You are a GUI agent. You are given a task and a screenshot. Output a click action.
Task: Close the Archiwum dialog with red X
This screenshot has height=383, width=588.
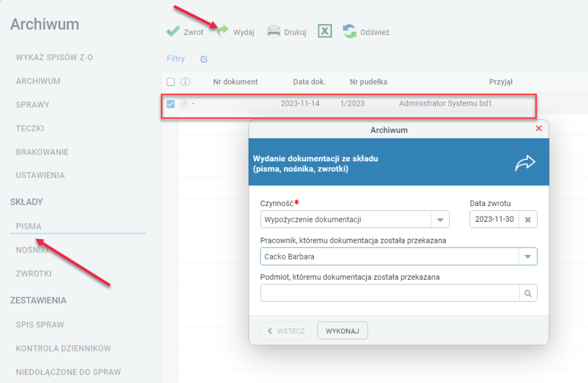tap(539, 129)
